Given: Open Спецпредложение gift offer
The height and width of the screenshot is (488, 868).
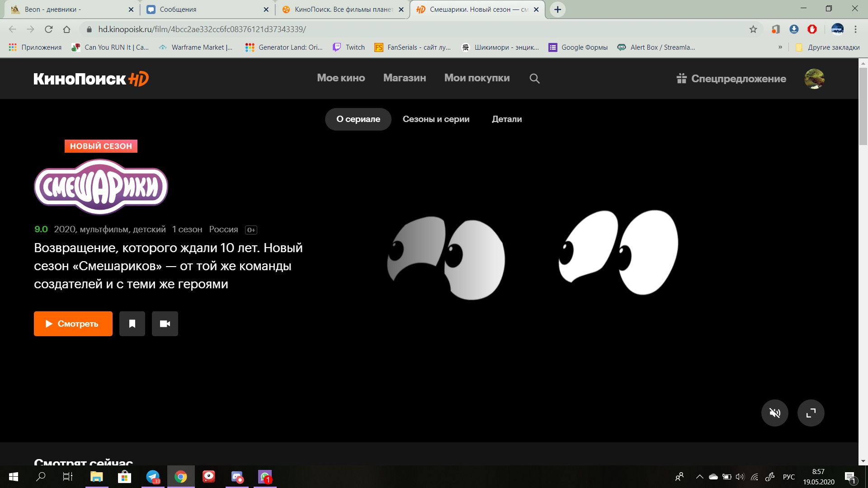Looking at the screenshot, I should pos(731,79).
